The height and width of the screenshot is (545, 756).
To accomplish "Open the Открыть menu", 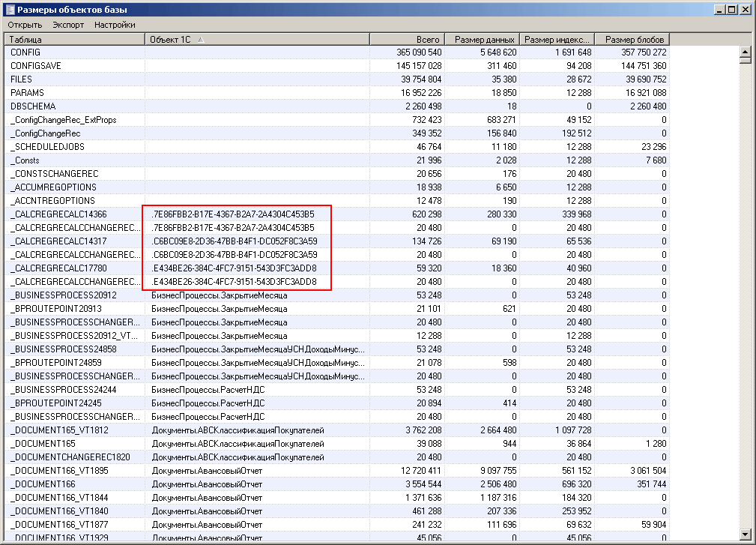I will pos(25,25).
